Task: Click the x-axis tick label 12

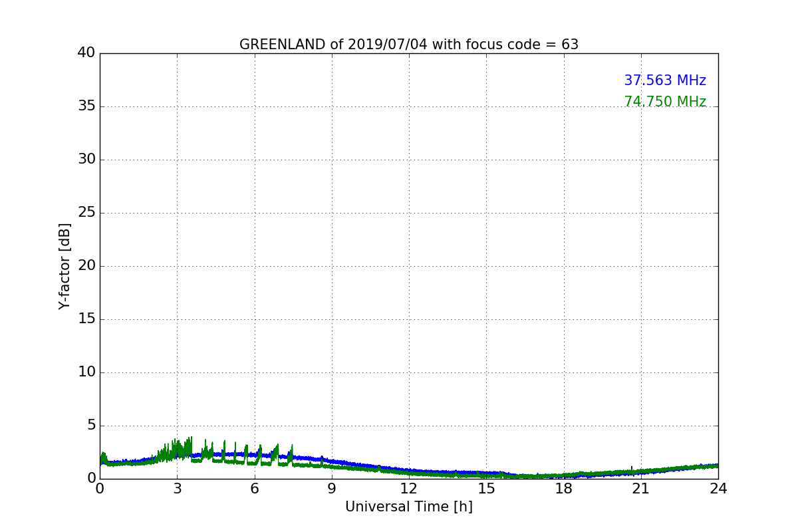Action: click(409, 489)
